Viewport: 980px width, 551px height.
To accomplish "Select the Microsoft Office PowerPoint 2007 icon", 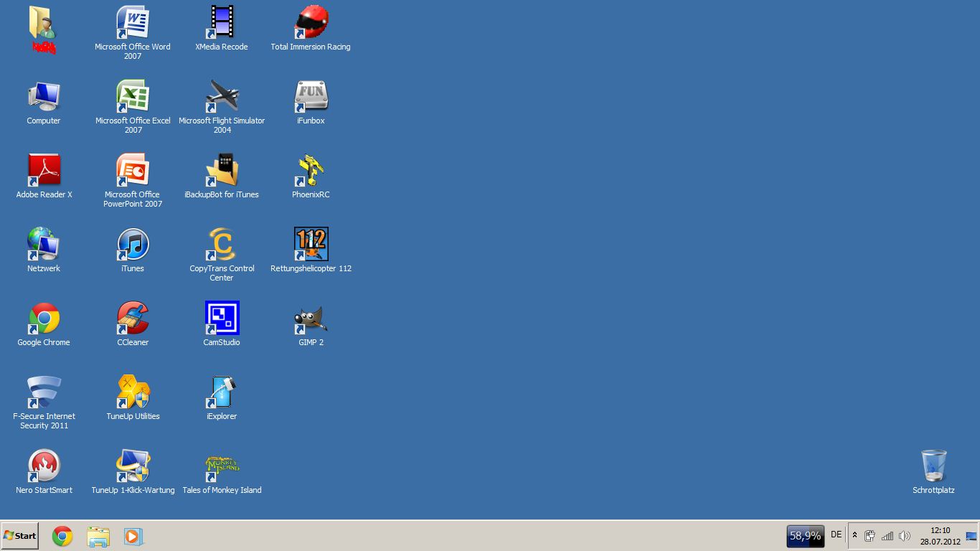I will [133, 171].
